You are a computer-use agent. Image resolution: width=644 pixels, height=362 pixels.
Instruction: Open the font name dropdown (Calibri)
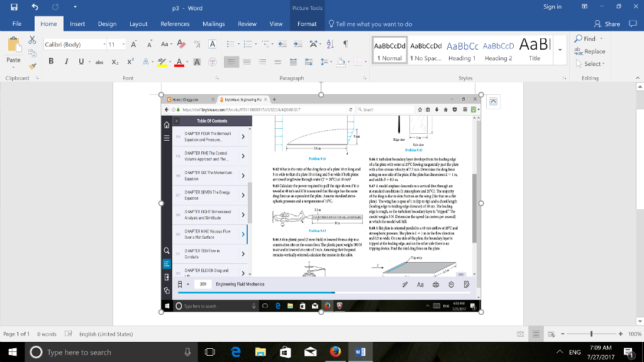[104, 45]
